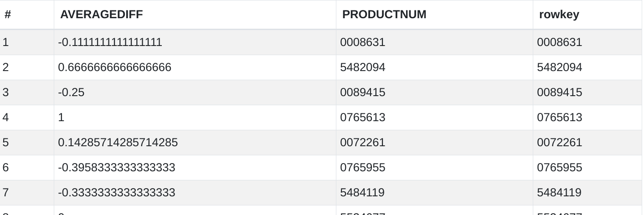This screenshot has width=644, height=215.
Task: Click 5484119 in the rowkey column
Action: pyautogui.click(x=559, y=193)
